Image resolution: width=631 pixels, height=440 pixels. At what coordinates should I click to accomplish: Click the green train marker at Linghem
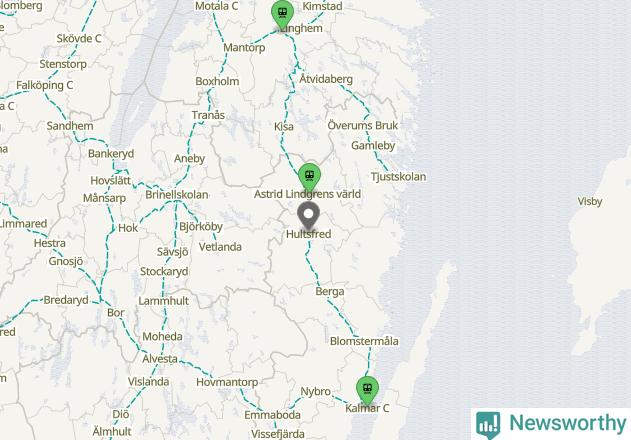pyautogui.click(x=283, y=14)
